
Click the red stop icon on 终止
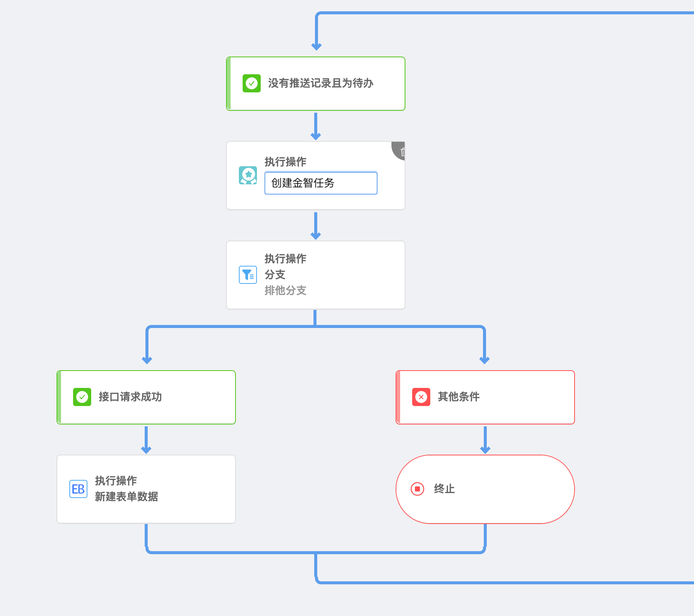tap(417, 489)
